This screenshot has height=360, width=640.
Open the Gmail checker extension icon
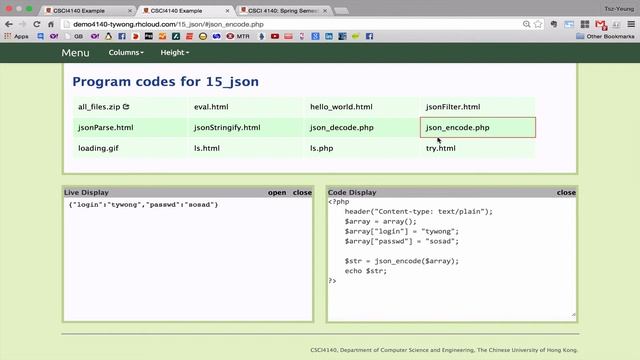pyautogui.click(x=601, y=25)
